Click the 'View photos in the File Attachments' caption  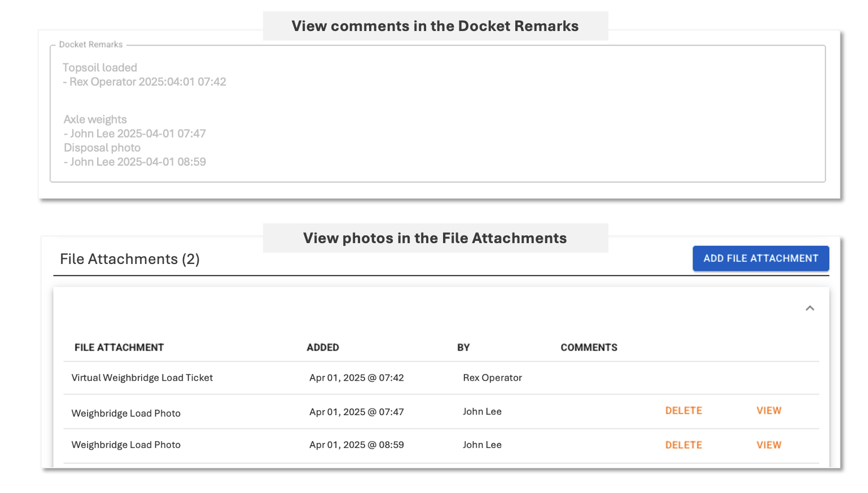(x=435, y=238)
